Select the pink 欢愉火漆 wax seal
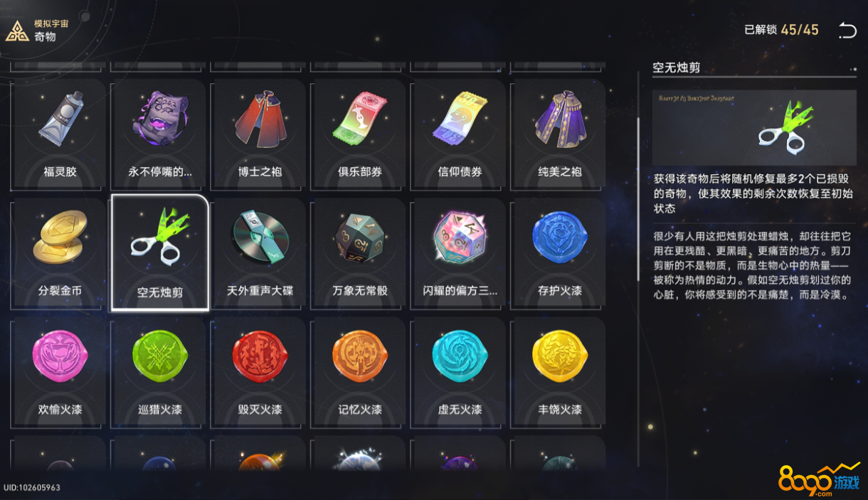 (x=60, y=372)
